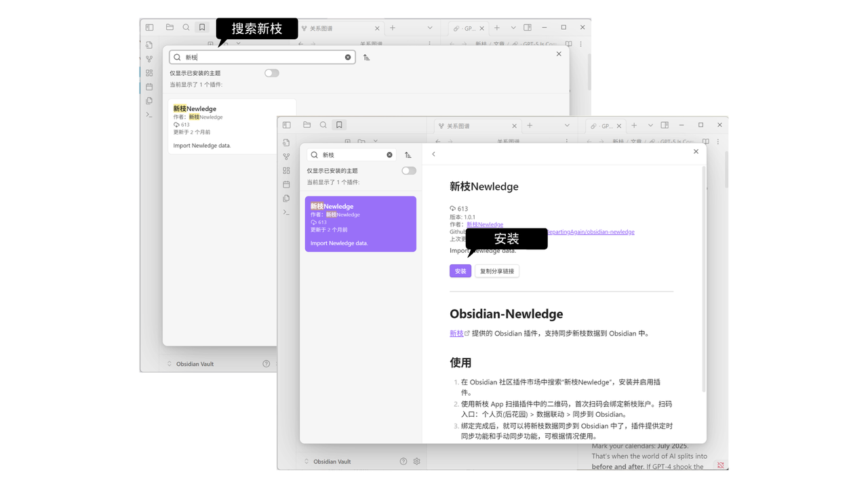The width and height of the screenshot is (868, 488).
Task: Click inside the 新枝 plugin search field
Action: (346, 155)
